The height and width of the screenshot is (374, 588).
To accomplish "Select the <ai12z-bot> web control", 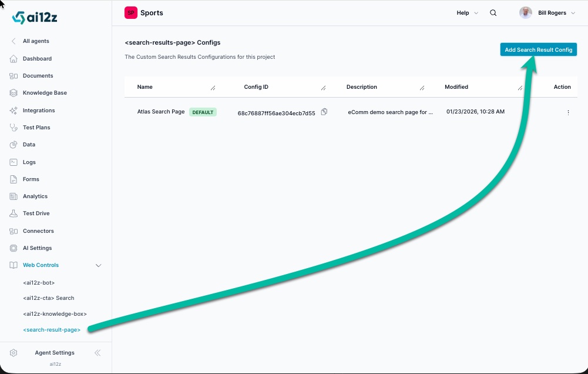I will click(39, 283).
